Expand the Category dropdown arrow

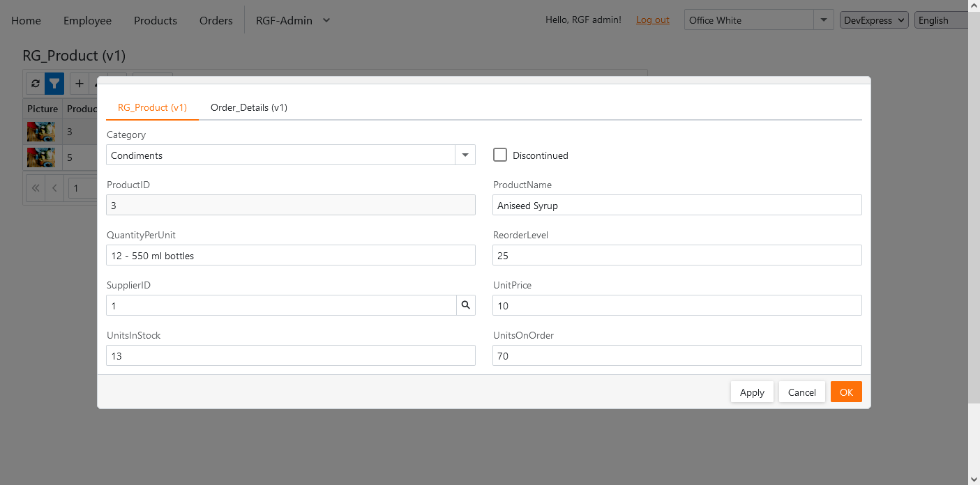click(x=465, y=155)
